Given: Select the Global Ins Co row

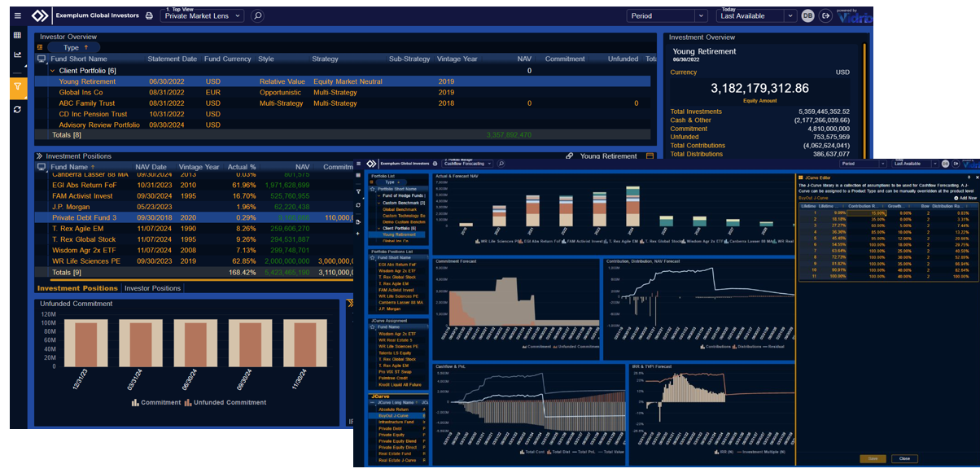Looking at the screenshot, I should [x=343, y=93].
